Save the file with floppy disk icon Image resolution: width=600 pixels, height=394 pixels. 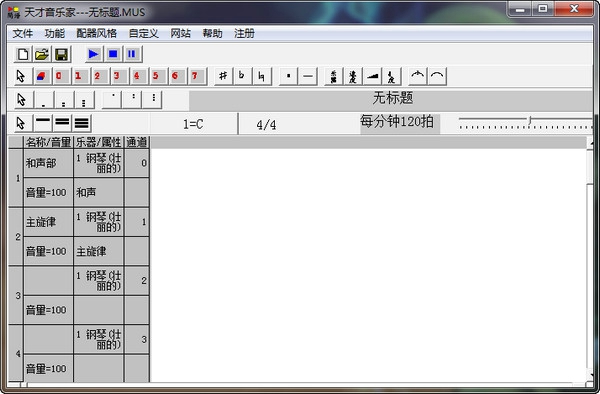pos(62,54)
